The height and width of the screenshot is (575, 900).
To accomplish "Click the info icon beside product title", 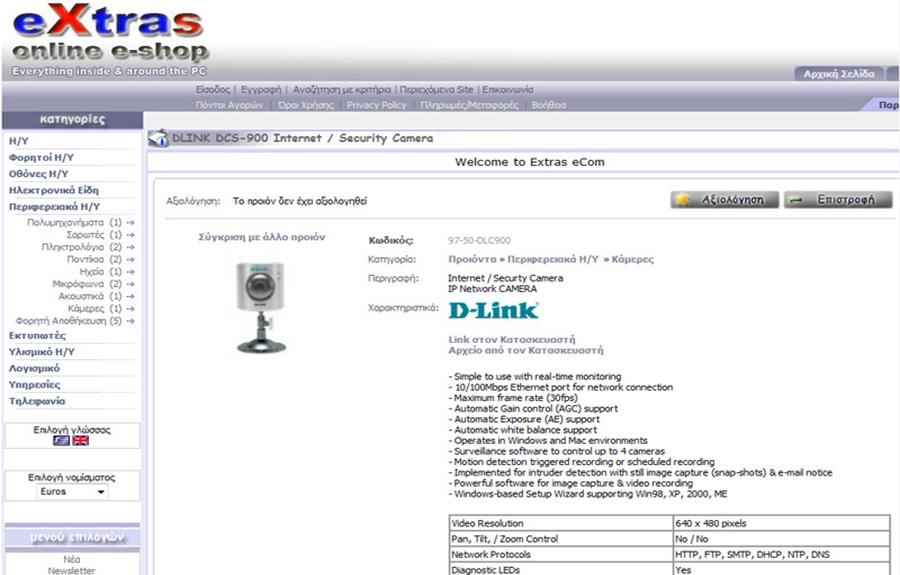I will click(x=158, y=138).
